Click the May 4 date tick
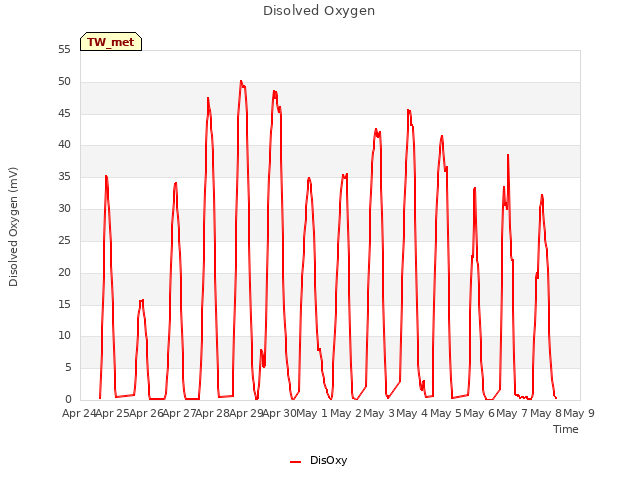Screen dimensions: 640x480 [412, 413]
